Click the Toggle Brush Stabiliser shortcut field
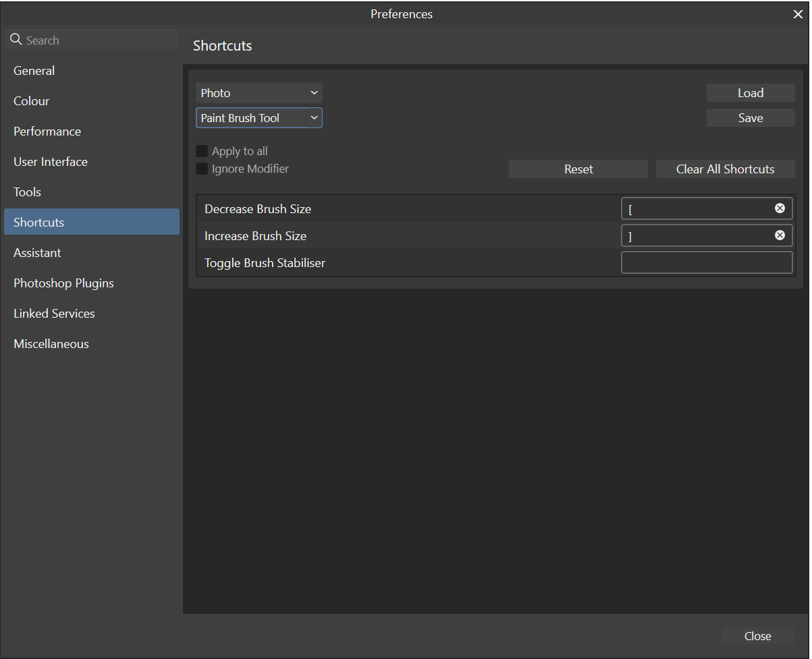The width and height of the screenshot is (812, 659). 706,262
